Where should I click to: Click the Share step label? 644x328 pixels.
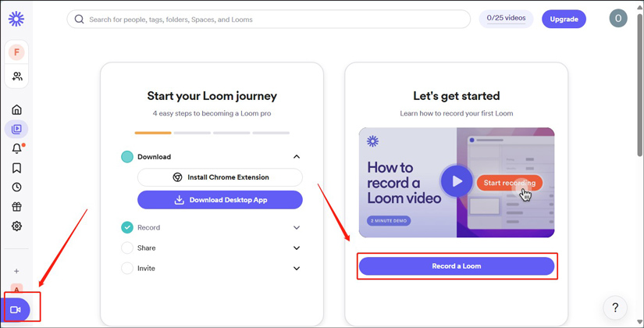click(x=146, y=248)
